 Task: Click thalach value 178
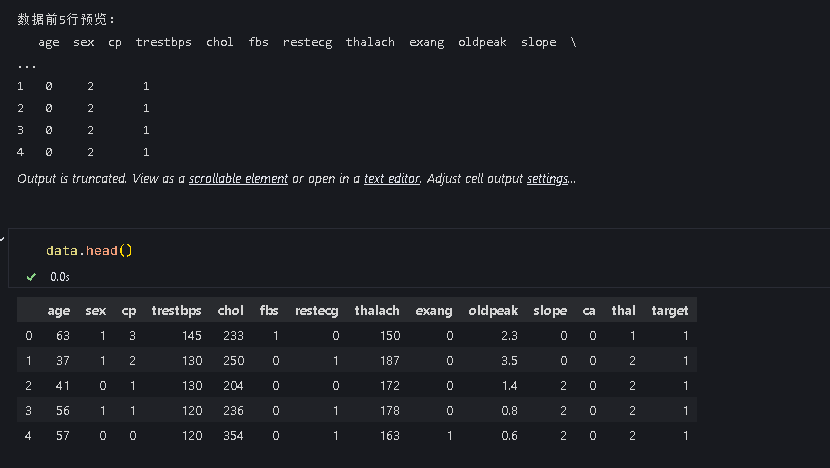390,410
